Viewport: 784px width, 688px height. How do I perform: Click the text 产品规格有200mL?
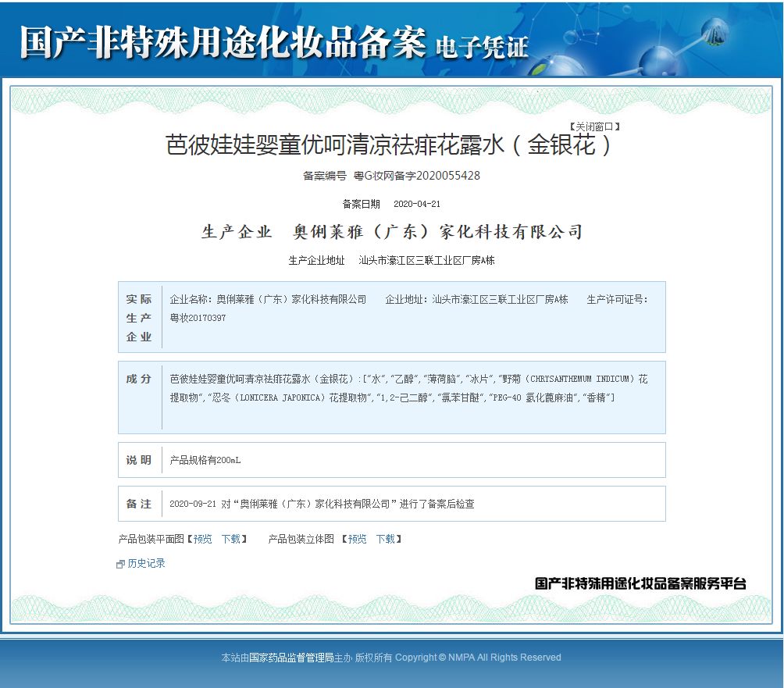205,460
